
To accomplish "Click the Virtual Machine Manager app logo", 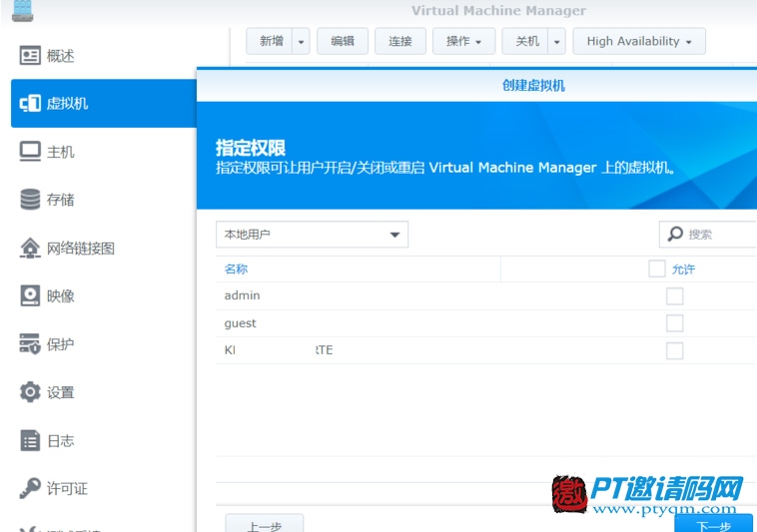I will click(22, 11).
